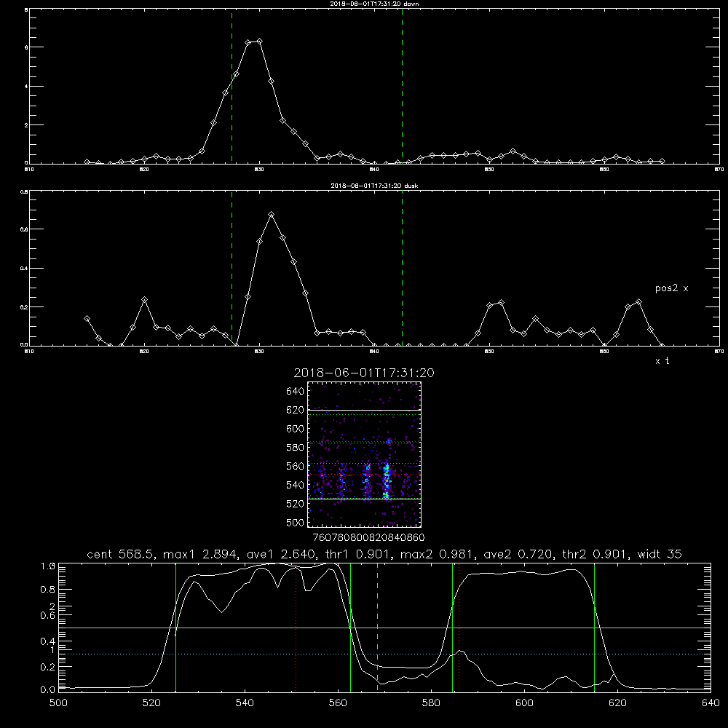Click the left green dashed line in dawn plot
The width and height of the screenshot is (728, 728).
[x=232, y=86]
